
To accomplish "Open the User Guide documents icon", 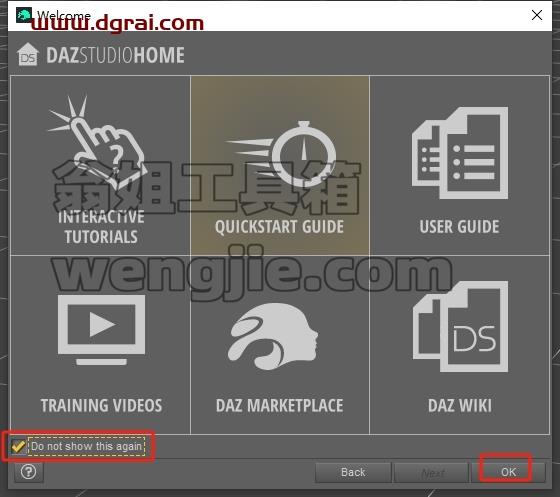I will [460, 152].
